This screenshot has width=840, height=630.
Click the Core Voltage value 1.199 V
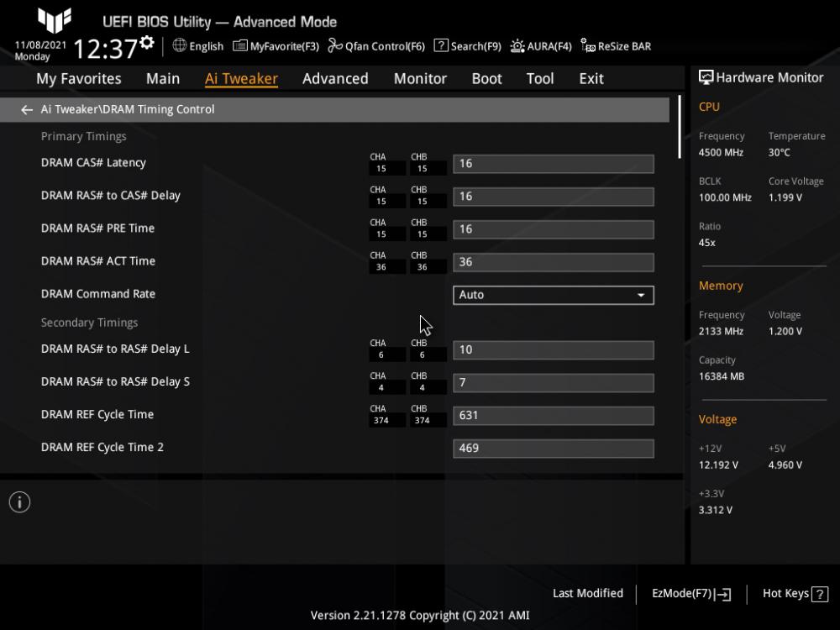(785, 197)
